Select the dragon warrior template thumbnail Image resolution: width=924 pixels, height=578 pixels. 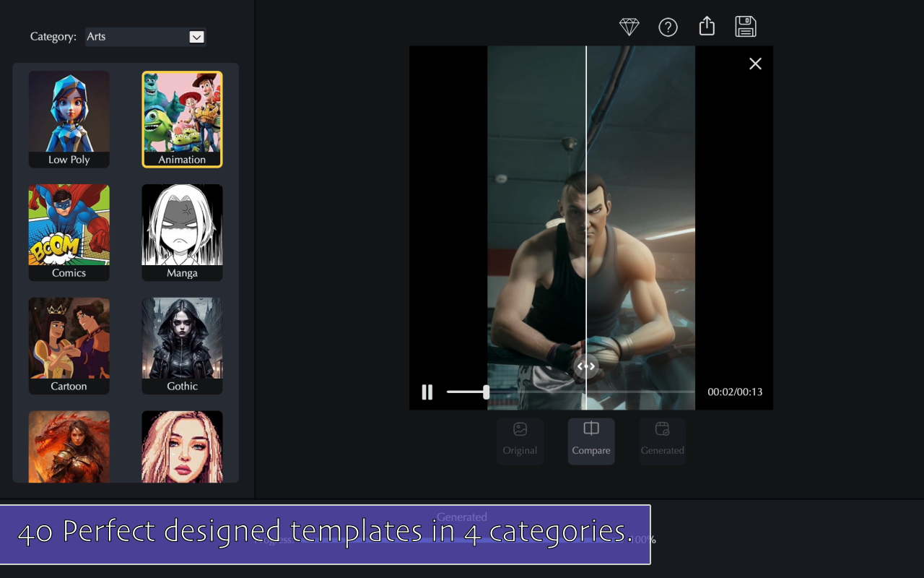(69, 447)
